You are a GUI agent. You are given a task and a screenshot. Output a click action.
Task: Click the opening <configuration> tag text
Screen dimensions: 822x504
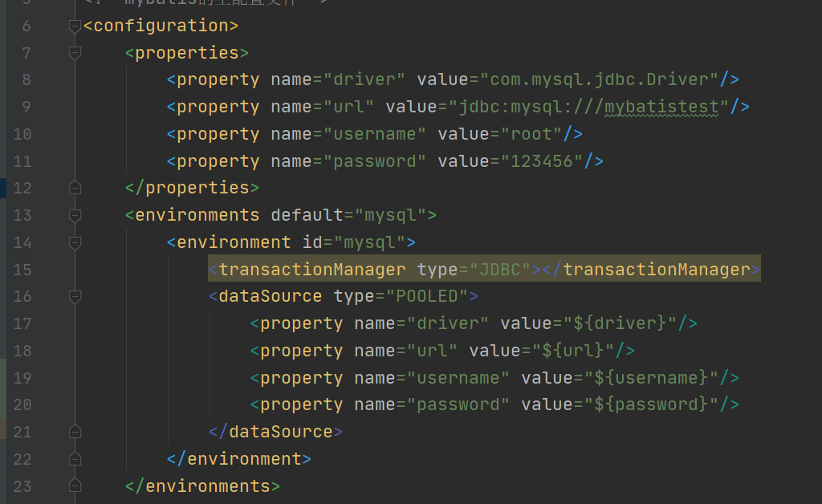[x=161, y=26]
